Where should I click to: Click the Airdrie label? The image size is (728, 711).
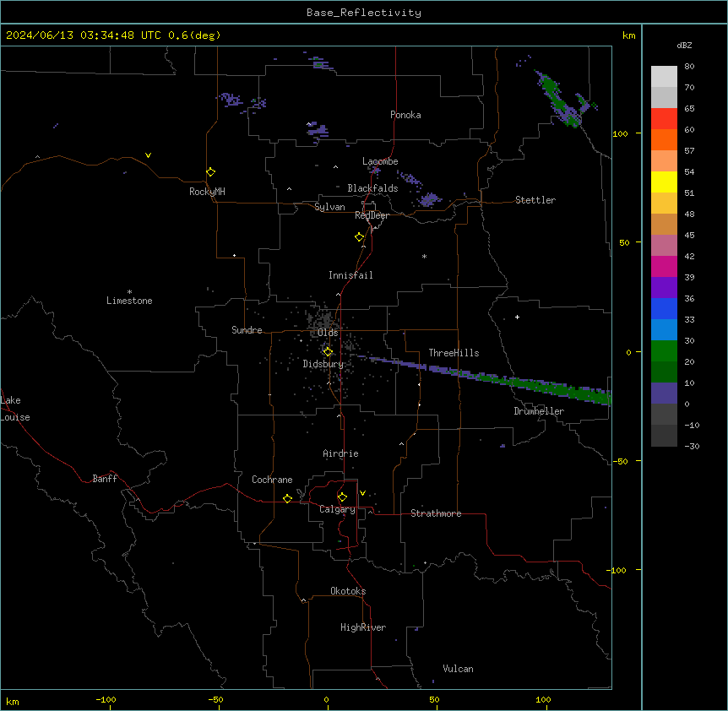tap(341, 453)
